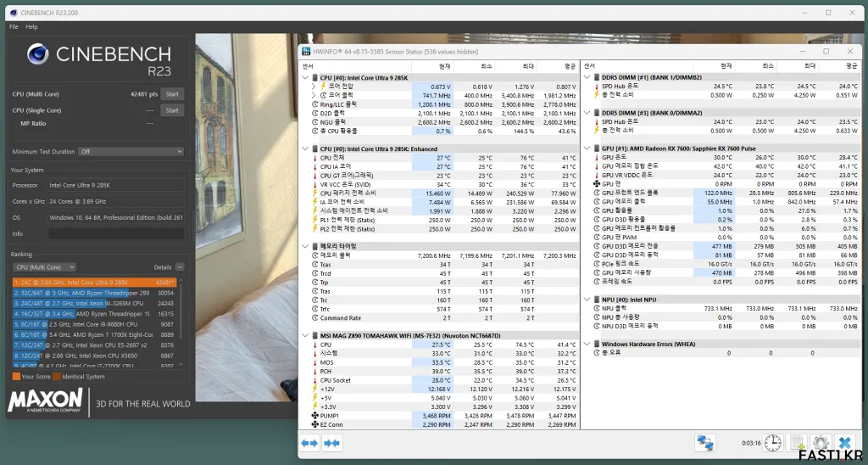Click the clock icon beside NPU 클럭
This screenshot has height=465, width=868.
click(x=596, y=309)
